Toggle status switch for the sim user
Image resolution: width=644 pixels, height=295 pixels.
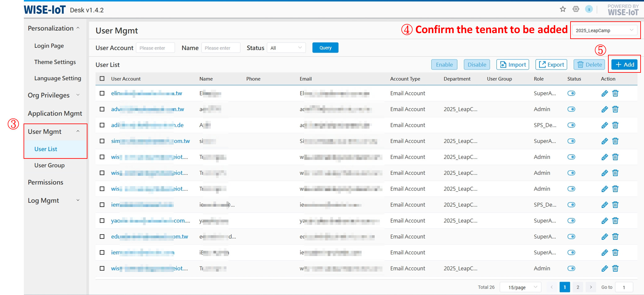571,141
